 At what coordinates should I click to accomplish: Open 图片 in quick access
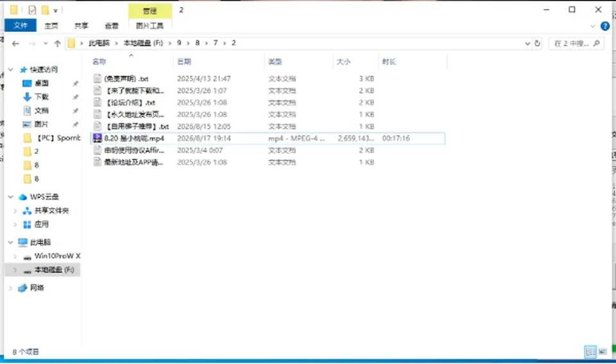coord(42,124)
